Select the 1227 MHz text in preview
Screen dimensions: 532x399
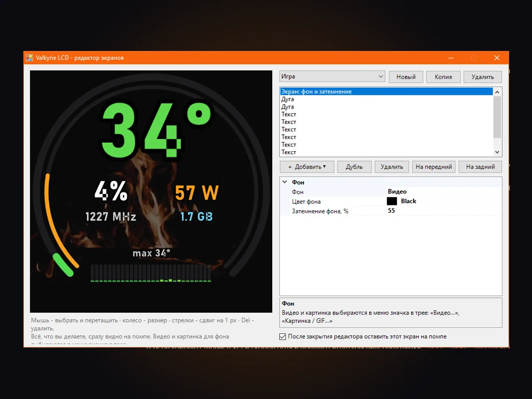click(111, 216)
